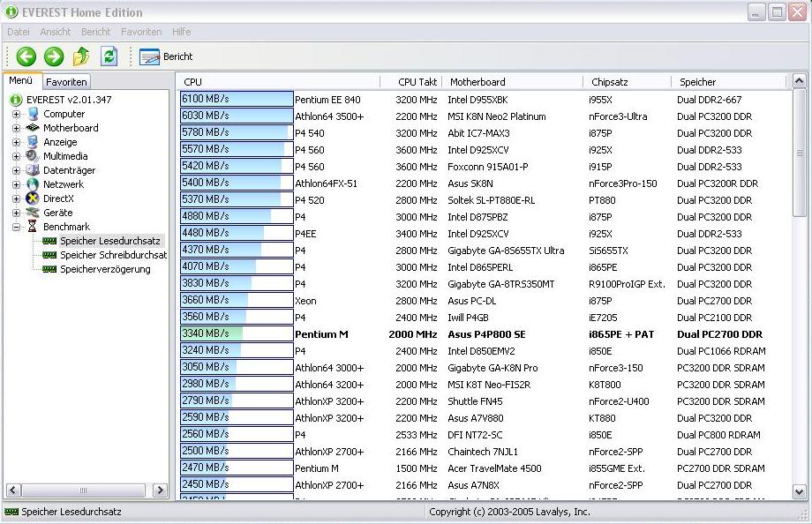Click the Motherboard icon in the tree

pos(33,127)
